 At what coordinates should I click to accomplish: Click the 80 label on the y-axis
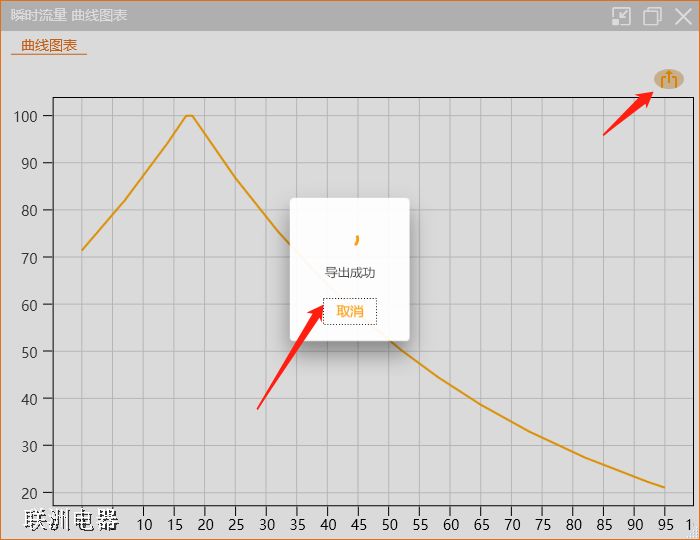[x=29, y=210]
